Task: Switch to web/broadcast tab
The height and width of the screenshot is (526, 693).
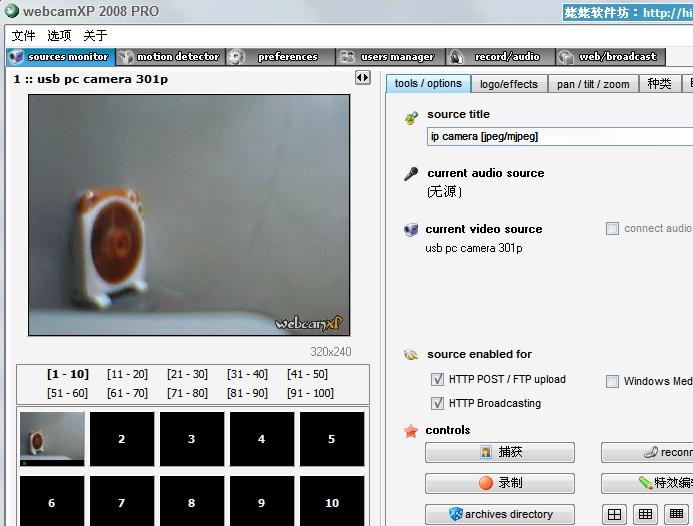Action: pyautogui.click(x=610, y=57)
